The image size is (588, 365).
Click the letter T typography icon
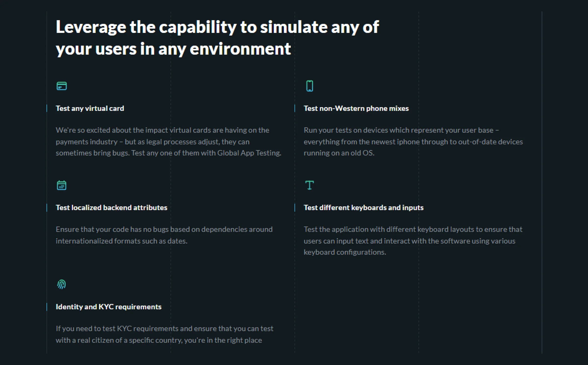309,185
